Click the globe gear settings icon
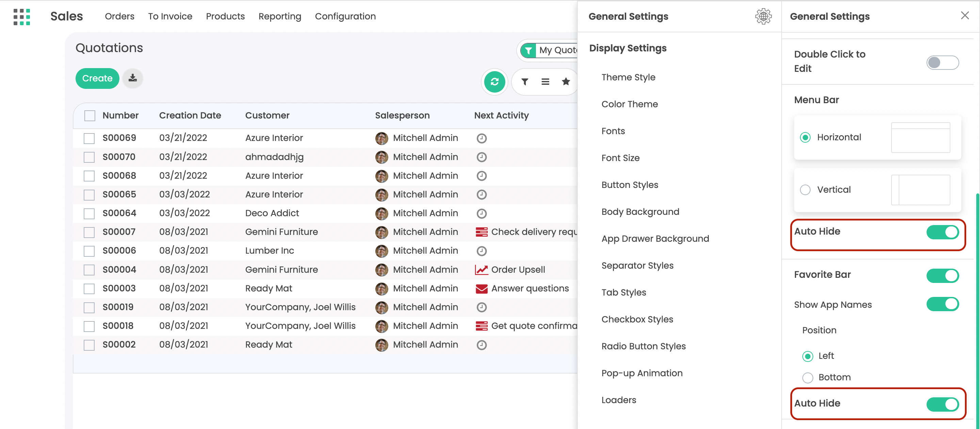Screen dimensions: 980x429 (x=763, y=16)
